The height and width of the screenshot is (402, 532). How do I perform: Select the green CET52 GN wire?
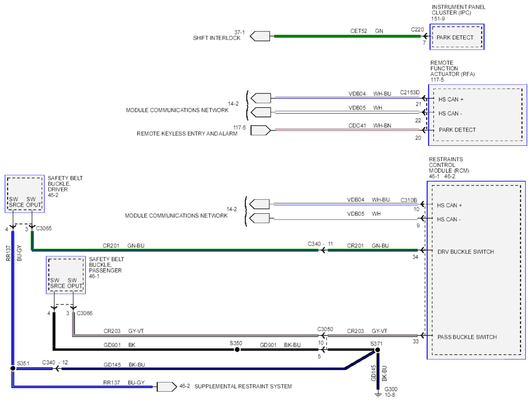(347, 36)
